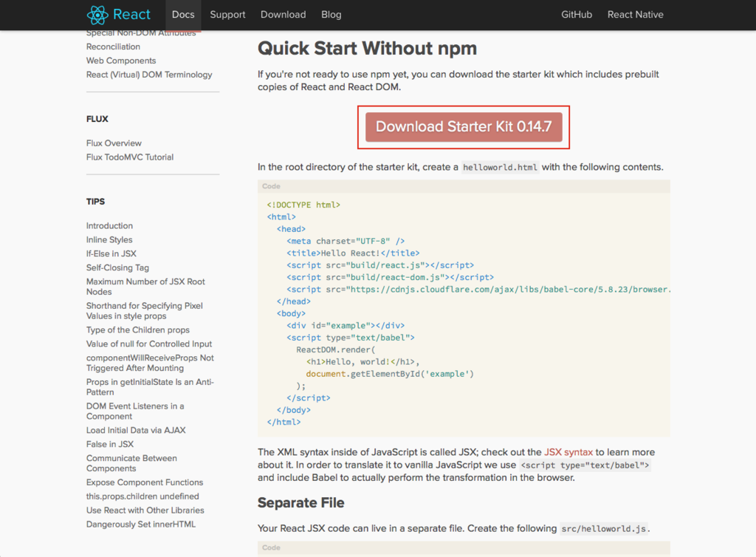Click the Download Starter Kit 0.14.7 button
Image resolution: width=756 pixels, height=557 pixels.
pos(464,127)
